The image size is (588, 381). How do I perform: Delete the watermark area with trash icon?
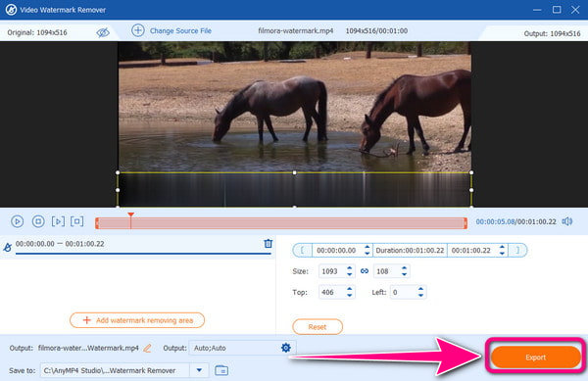[268, 244]
